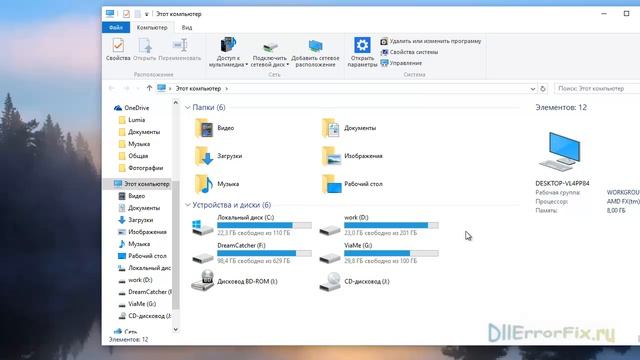Image resolution: width=640 pixels, height=360 pixels.
Task: Click the quick access properties checkmark icon
Action: tap(126, 14)
